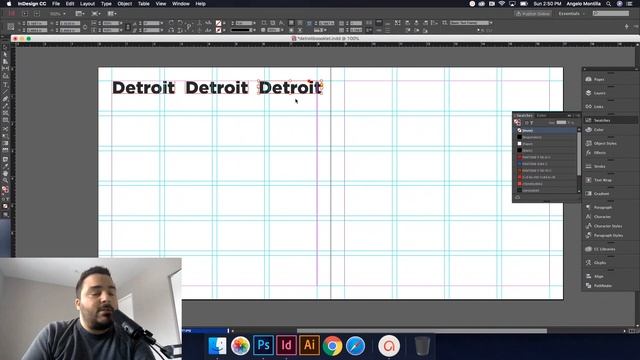Open the Swatches panel flyout menu
640x360 pixels.
pos(577,116)
